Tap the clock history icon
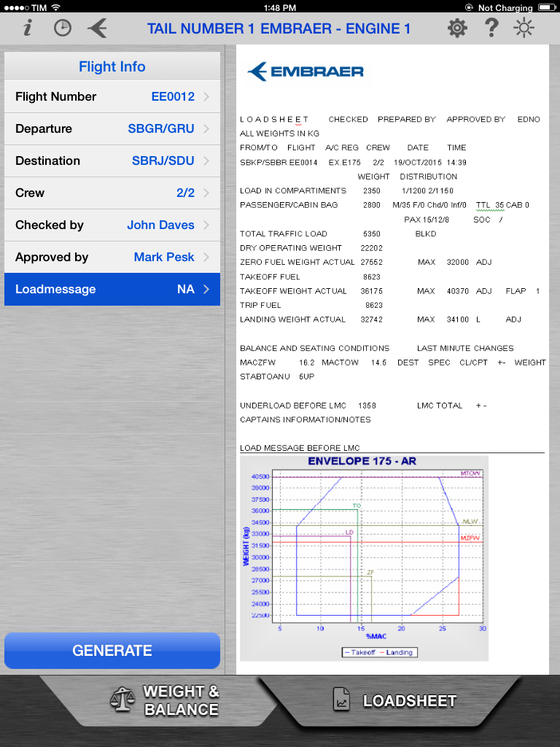Viewport: 560px width, 747px height. pos(63,28)
